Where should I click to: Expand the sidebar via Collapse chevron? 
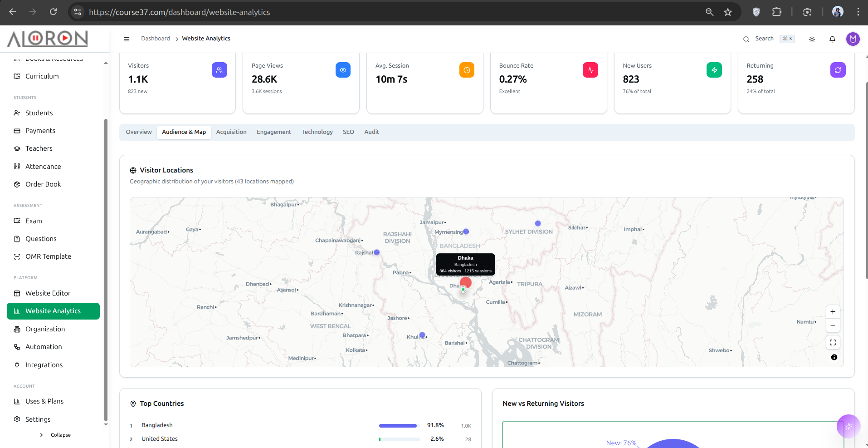42,435
